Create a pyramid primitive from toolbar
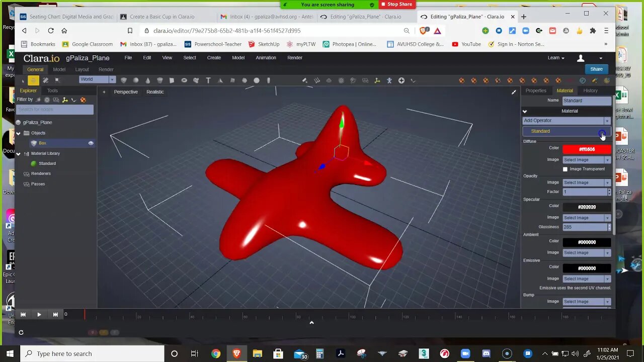Screen dimensions: 644x362 coord(220,80)
